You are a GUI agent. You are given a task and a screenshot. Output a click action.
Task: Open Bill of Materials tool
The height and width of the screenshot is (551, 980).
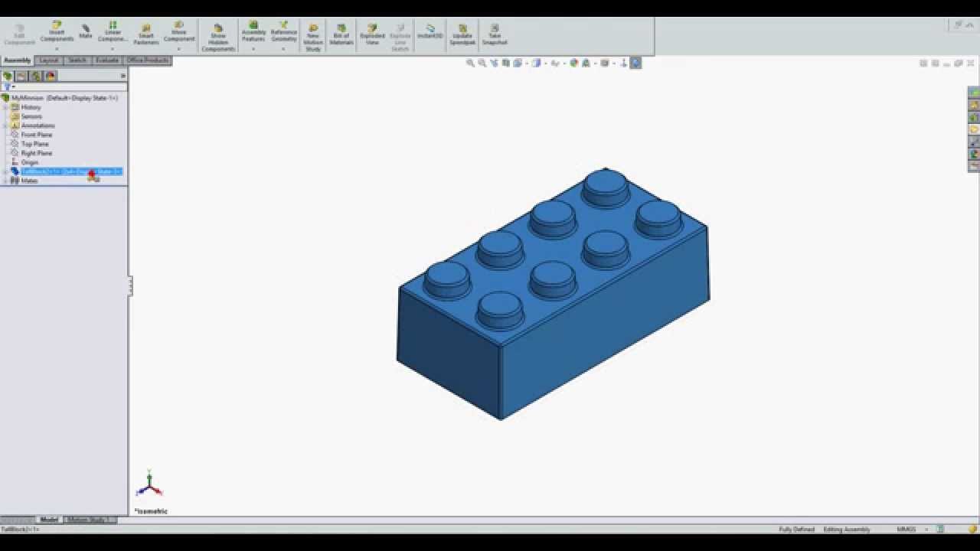(x=341, y=35)
